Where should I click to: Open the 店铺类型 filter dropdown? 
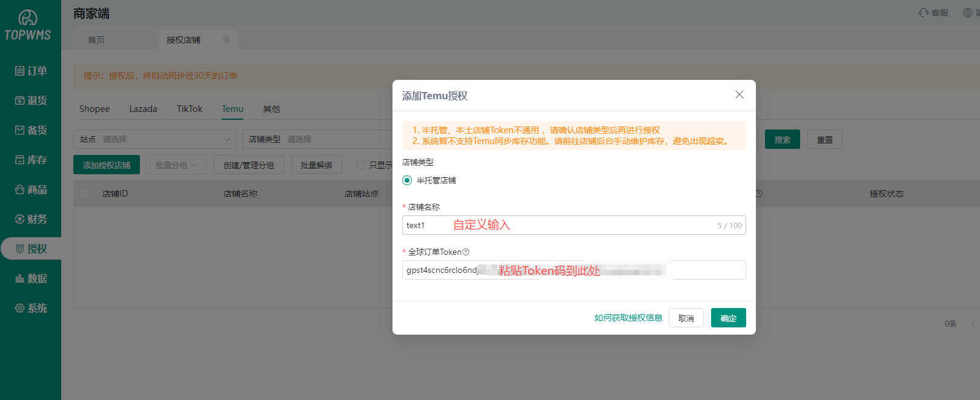coord(318,139)
